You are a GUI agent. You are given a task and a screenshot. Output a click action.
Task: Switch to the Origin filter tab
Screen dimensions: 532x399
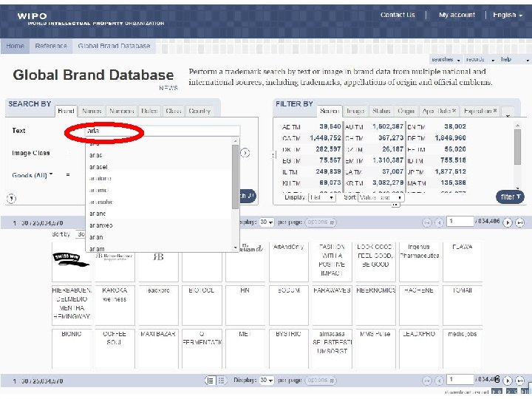[x=406, y=111]
